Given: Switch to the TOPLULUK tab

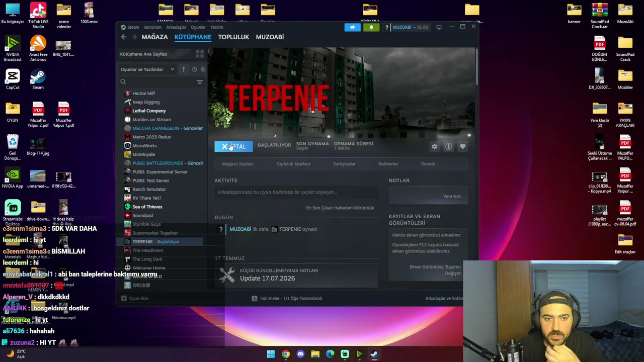Looking at the screenshot, I should coord(233,37).
